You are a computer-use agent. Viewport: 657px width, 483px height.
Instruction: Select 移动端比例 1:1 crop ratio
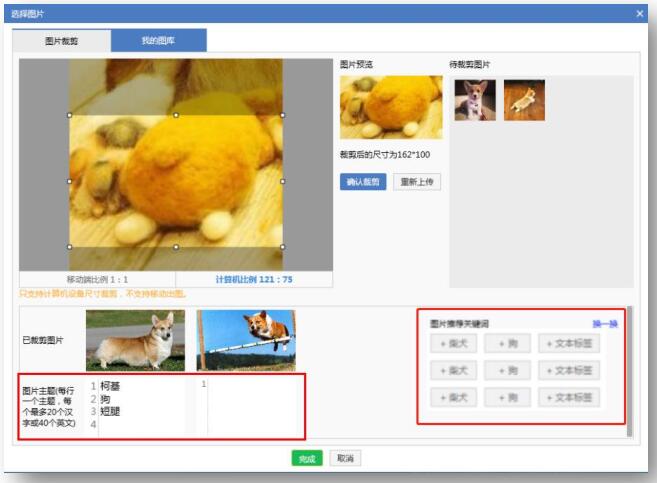click(x=97, y=279)
